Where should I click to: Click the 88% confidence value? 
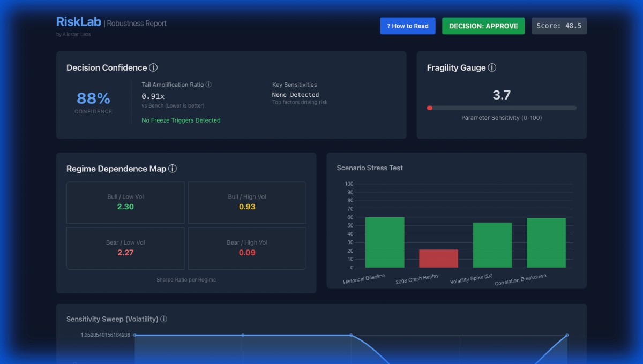[x=93, y=98]
